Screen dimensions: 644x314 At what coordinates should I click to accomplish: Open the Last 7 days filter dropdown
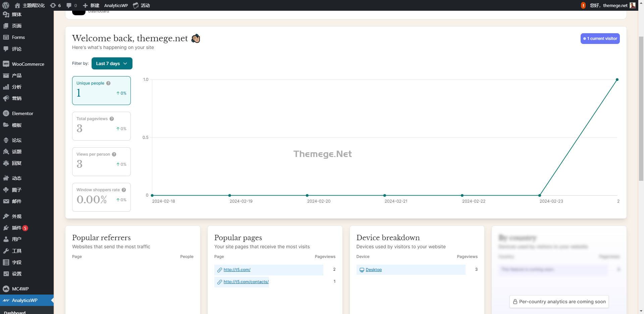112,63
